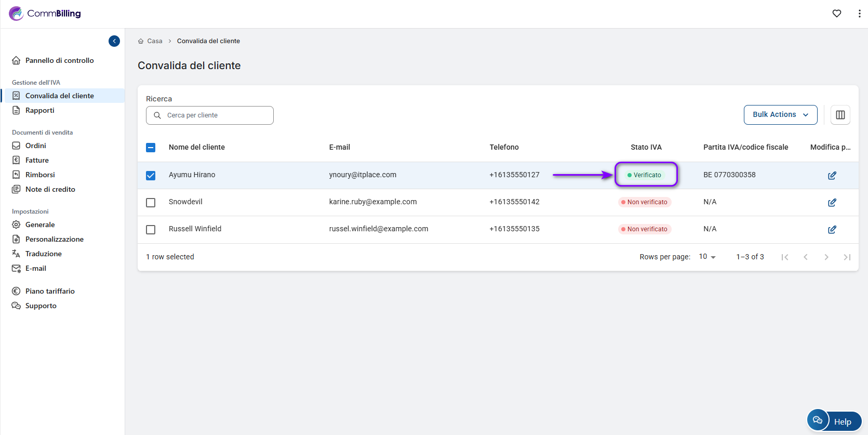This screenshot has height=435, width=868.
Task: Click the edit icon for Snowdevil row
Action: (832, 203)
